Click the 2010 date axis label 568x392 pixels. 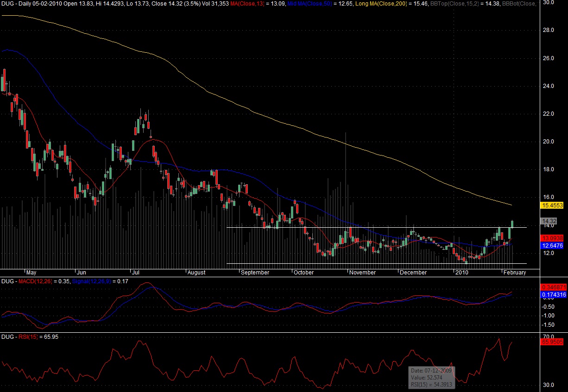pos(461,273)
